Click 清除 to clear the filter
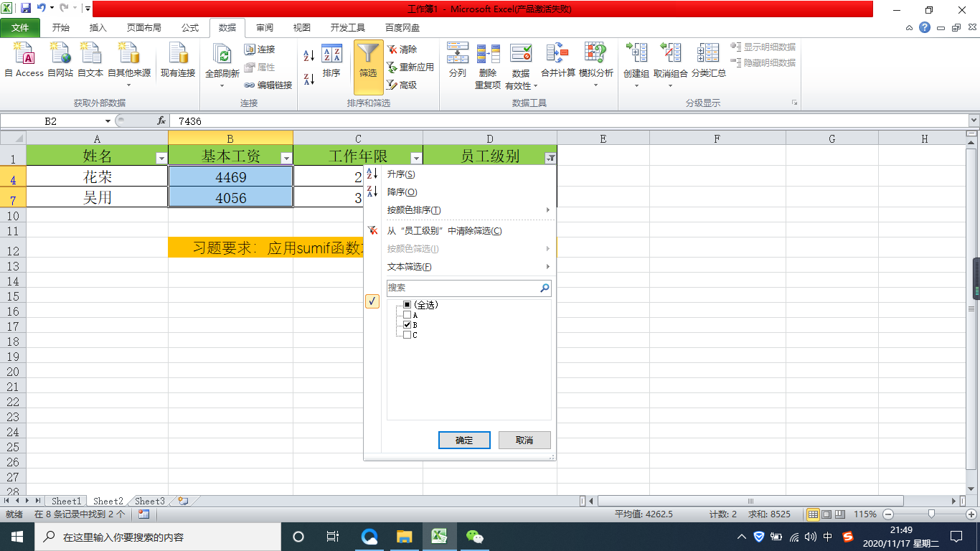 pos(402,50)
